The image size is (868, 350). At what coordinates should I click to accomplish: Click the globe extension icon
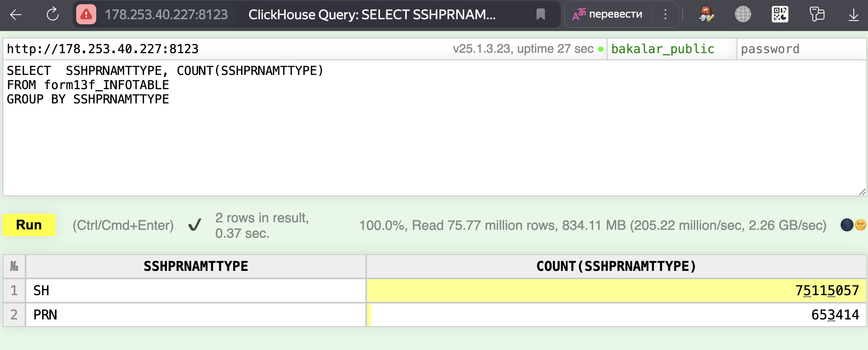[743, 15]
